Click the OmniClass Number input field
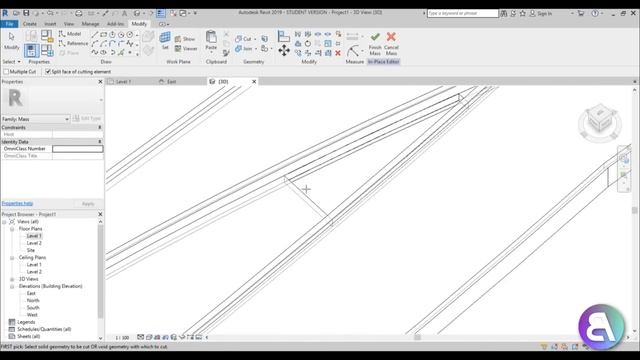The image size is (640, 360). (78, 149)
